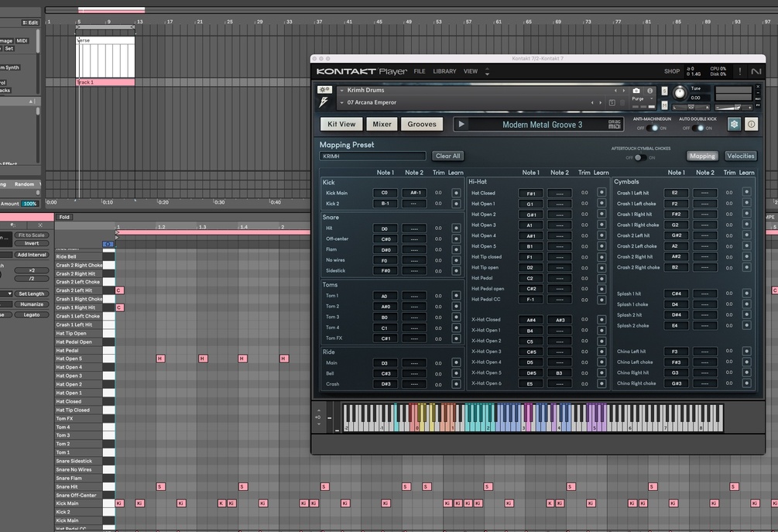Toggle the Fold button in the piano roll

[x=64, y=217]
